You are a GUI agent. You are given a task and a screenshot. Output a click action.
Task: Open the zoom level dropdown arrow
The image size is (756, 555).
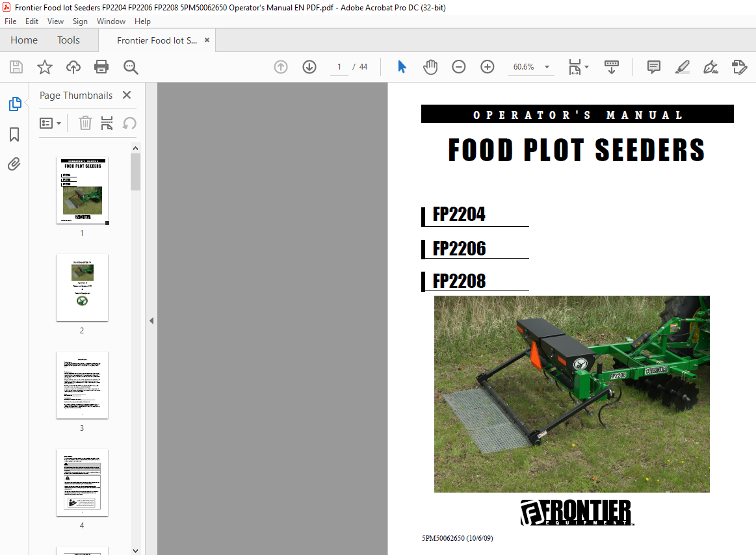(x=547, y=67)
